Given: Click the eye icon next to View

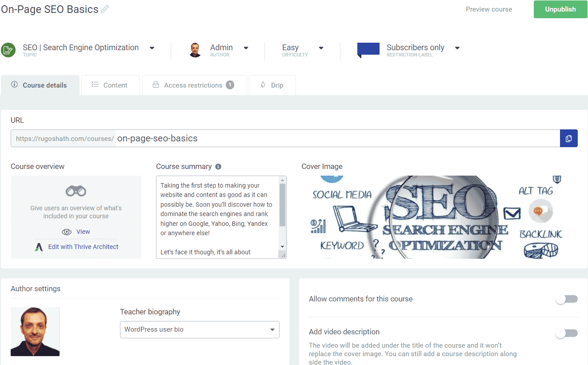Looking at the screenshot, I should coord(67,232).
